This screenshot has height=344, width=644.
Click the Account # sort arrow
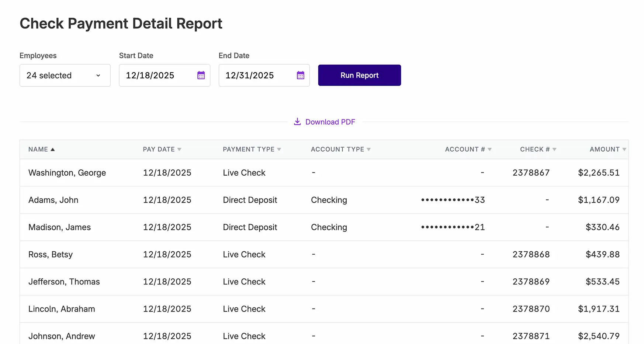(490, 149)
